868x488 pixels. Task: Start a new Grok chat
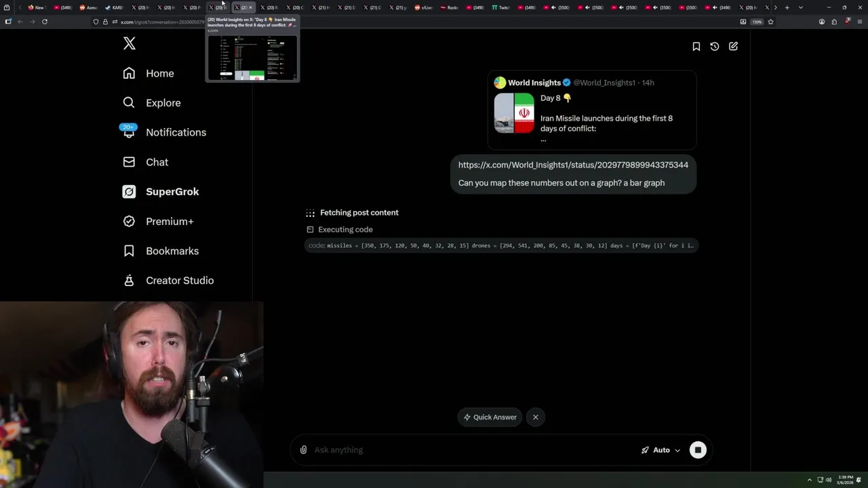(x=733, y=46)
